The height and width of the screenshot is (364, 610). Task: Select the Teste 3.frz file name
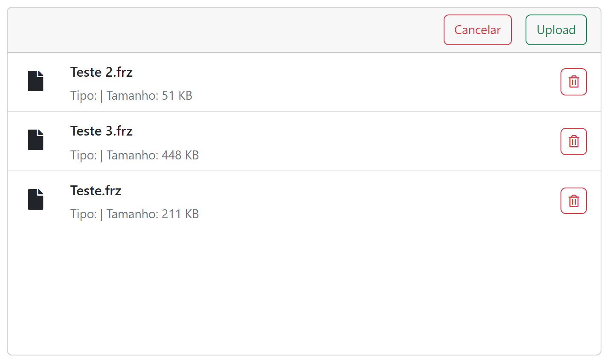point(102,131)
